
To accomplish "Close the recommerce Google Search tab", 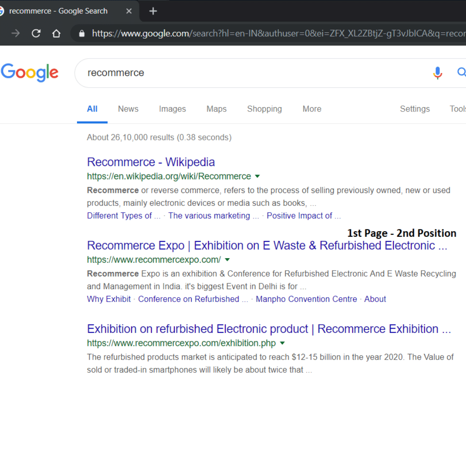I will (129, 11).
